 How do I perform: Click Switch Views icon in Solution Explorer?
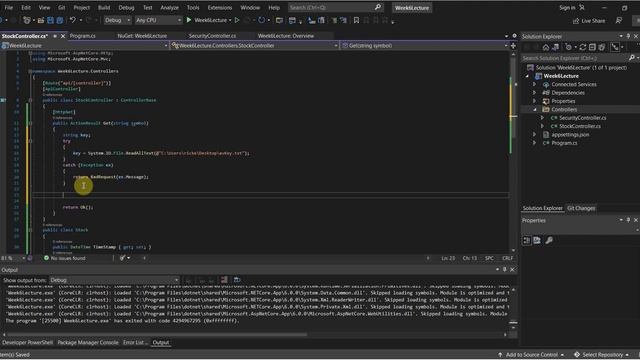click(x=556, y=48)
